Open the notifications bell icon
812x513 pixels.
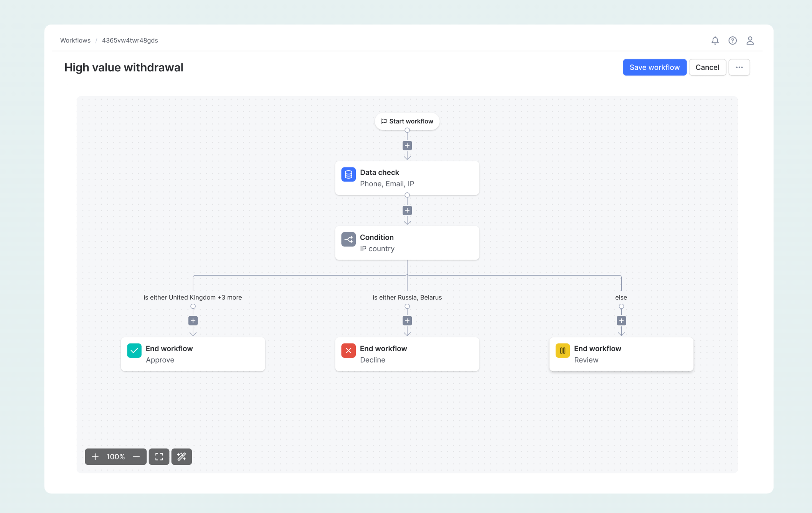(x=715, y=40)
